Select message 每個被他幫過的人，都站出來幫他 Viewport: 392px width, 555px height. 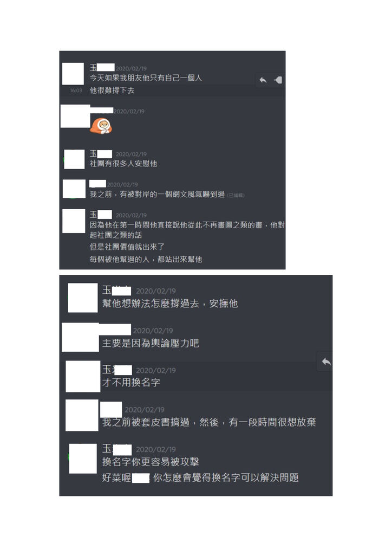(146, 260)
